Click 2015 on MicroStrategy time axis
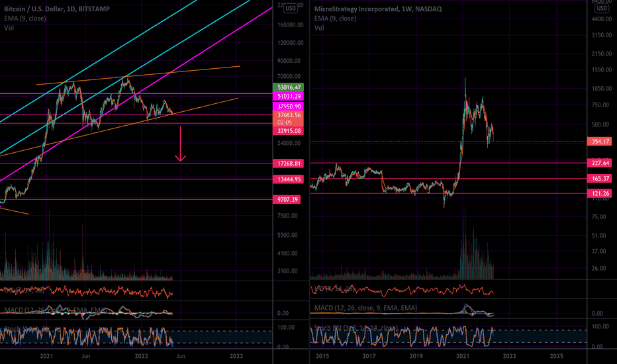 (x=322, y=356)
